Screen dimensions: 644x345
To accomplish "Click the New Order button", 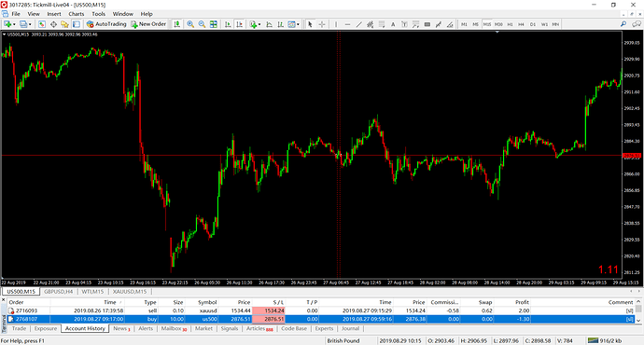I will (x=148, y=24).
